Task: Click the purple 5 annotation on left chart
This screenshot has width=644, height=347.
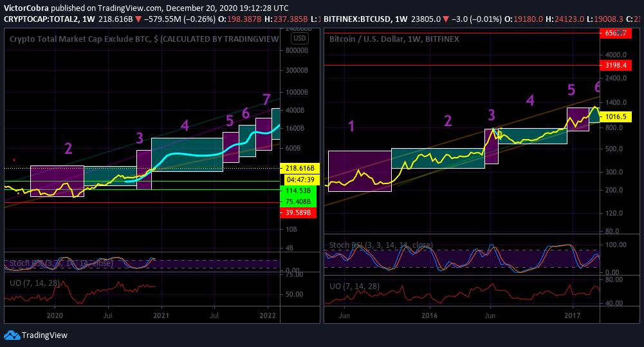Action: [230, 121]
